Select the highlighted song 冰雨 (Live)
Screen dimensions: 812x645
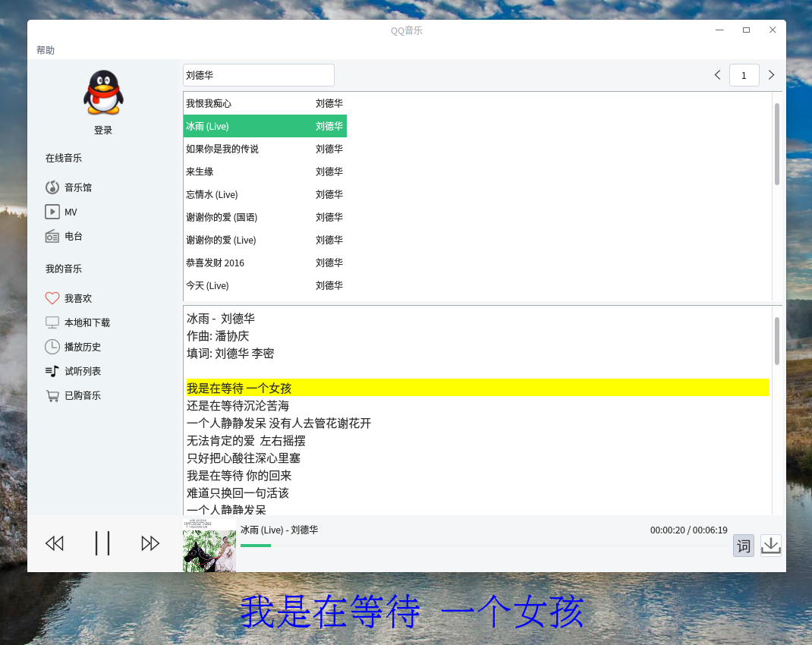point(265,126)
